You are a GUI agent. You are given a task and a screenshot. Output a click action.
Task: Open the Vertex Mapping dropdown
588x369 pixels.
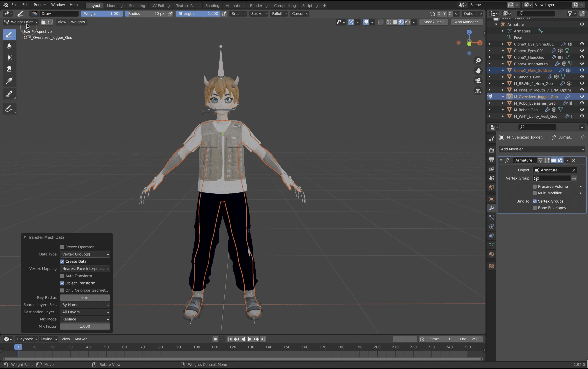[x=85, y=269]
